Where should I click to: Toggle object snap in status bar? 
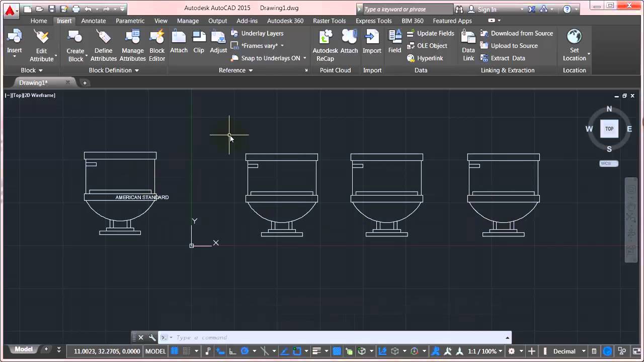click(x=297, y=351)
